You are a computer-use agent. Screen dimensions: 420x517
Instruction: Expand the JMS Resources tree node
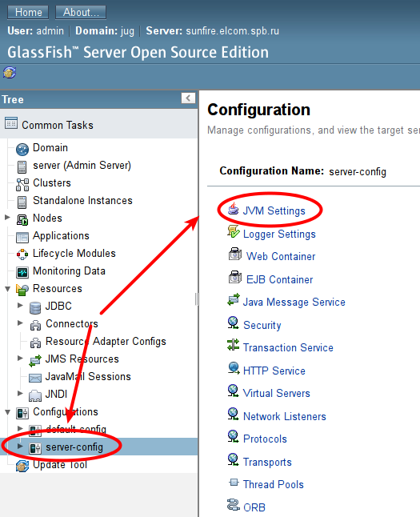20,358
